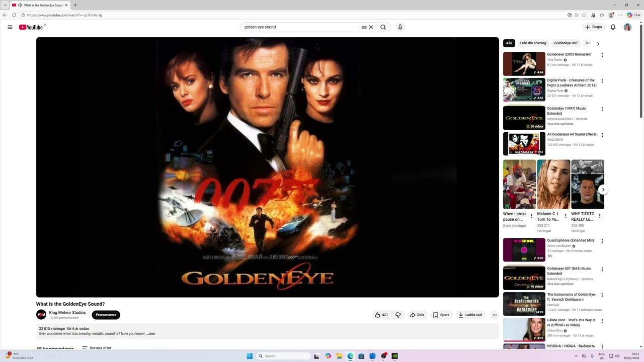Share the video with Dela
644x362 pixels.
(x=417, y=315)
